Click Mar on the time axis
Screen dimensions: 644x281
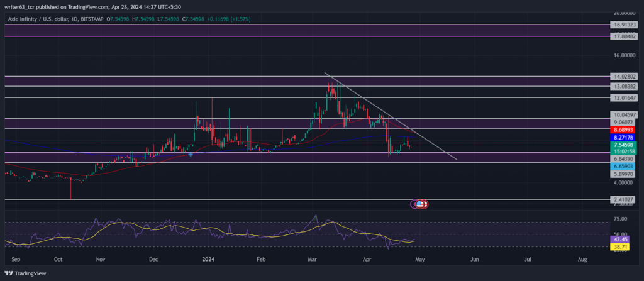pyautogui.click(x=311, y=260)
